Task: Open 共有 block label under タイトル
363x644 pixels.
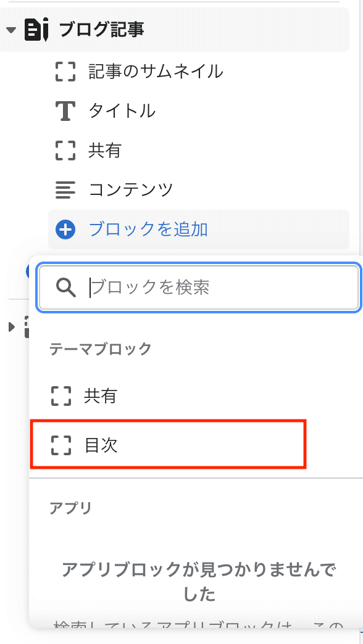Action: (x=105, y=151)
